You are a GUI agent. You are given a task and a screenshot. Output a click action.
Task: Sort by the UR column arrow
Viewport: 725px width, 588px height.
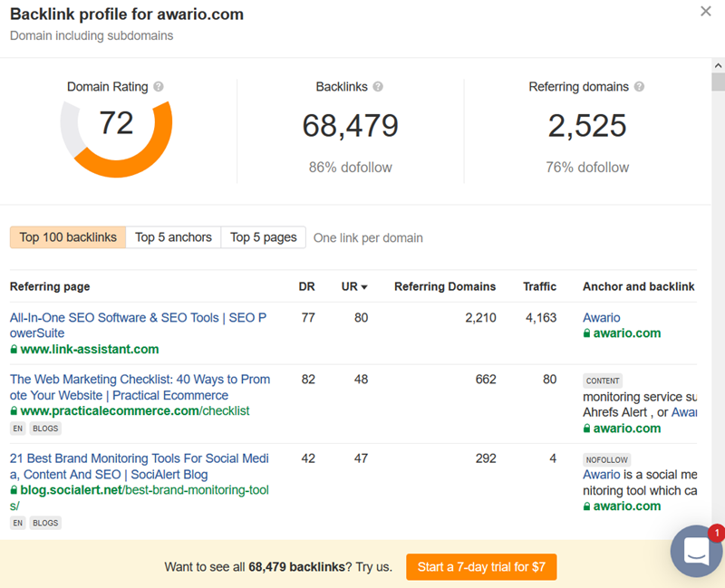(364, 286)
